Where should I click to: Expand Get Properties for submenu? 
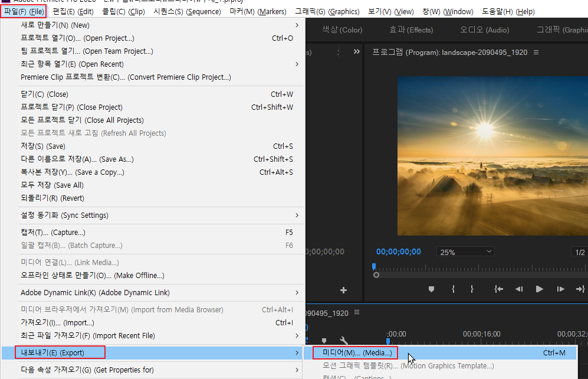click(160, 370)
